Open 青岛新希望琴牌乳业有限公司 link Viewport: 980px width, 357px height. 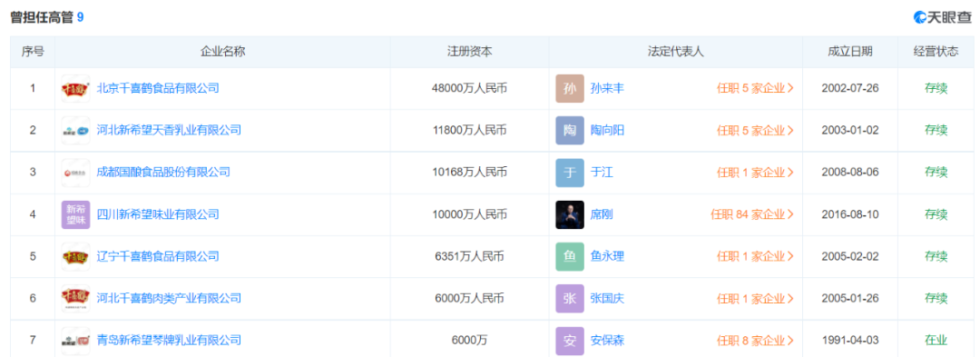[x=169, y=341]
